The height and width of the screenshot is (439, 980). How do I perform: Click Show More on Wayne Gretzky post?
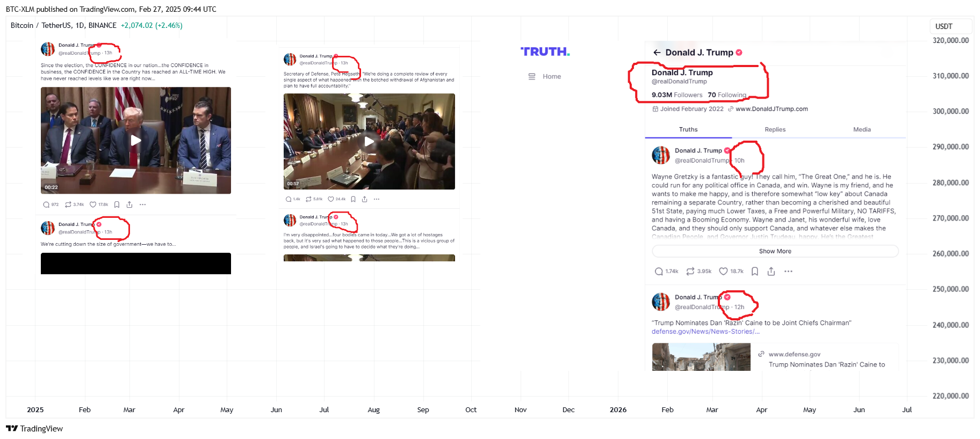pos(775,251)
